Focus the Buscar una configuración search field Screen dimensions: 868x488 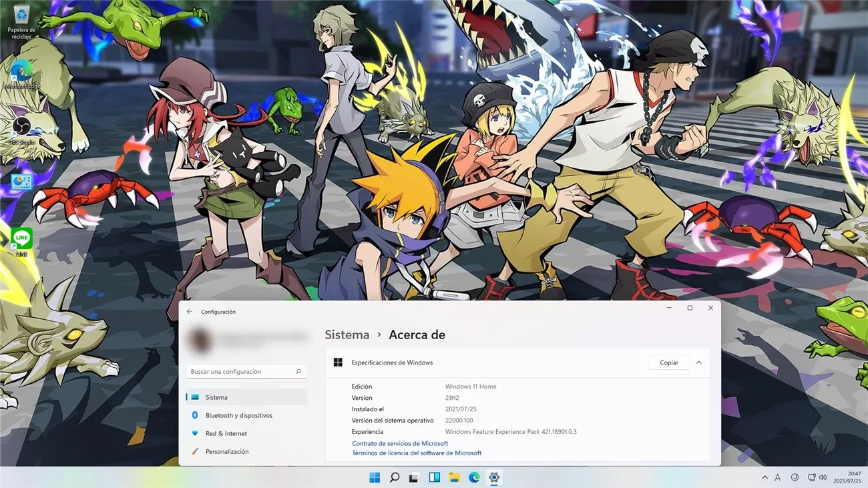246,371
